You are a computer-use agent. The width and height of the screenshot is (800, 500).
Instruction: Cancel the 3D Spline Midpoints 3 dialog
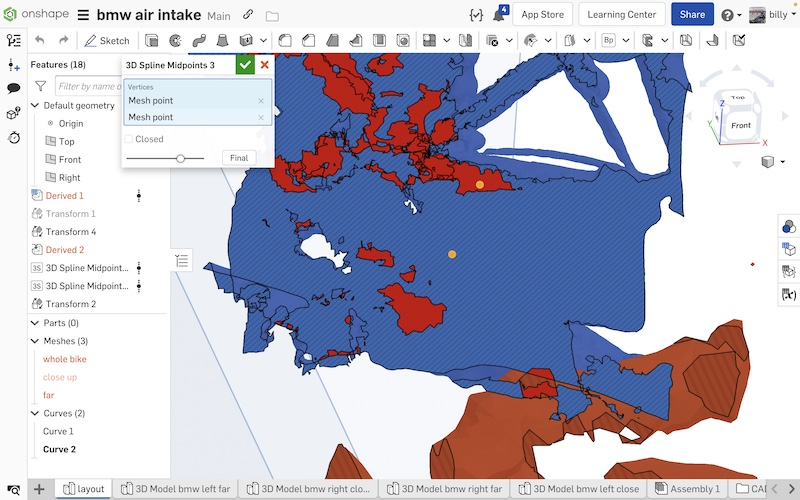(264, 65)
